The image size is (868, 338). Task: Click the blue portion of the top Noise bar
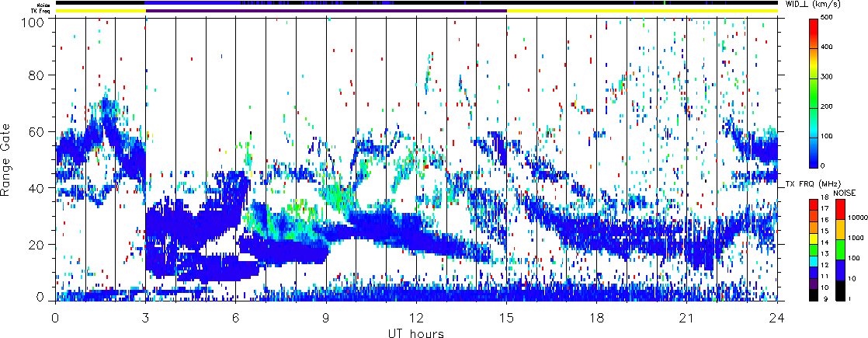(x=193, y=3)
